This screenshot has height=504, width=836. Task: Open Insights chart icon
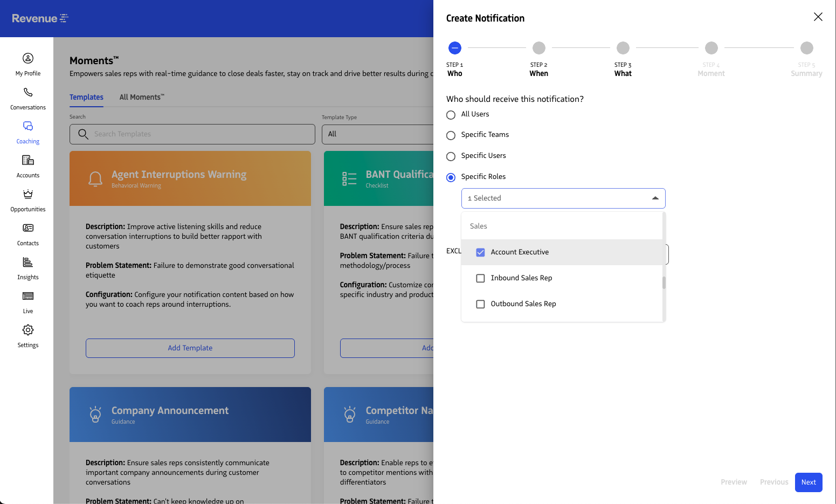(28, 262)
